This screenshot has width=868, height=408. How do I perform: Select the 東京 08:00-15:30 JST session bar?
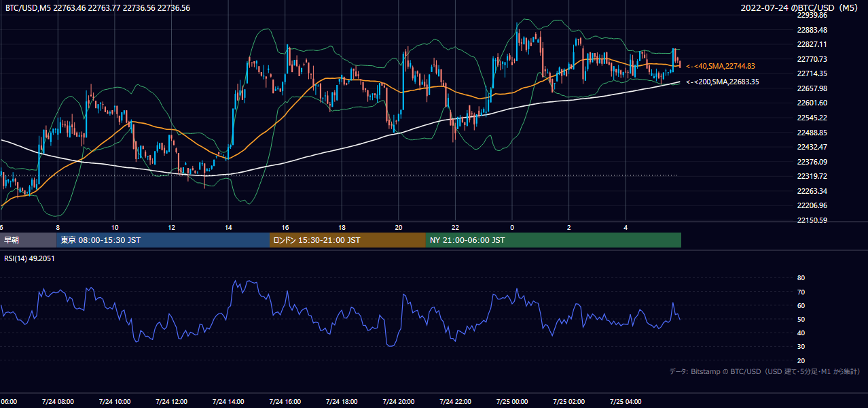point(163,240)
